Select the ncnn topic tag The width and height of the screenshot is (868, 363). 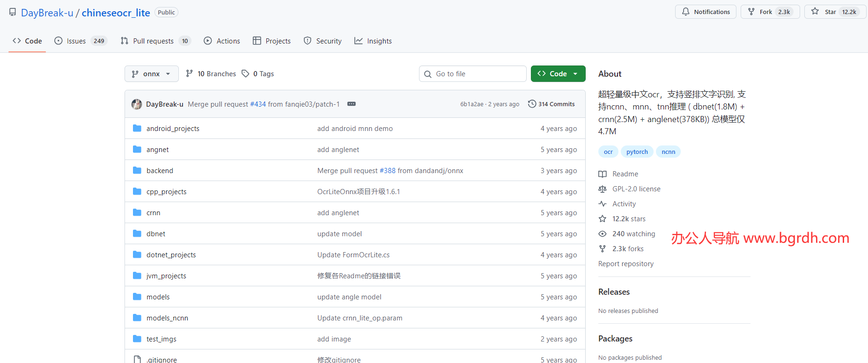[x=669, y=152]
